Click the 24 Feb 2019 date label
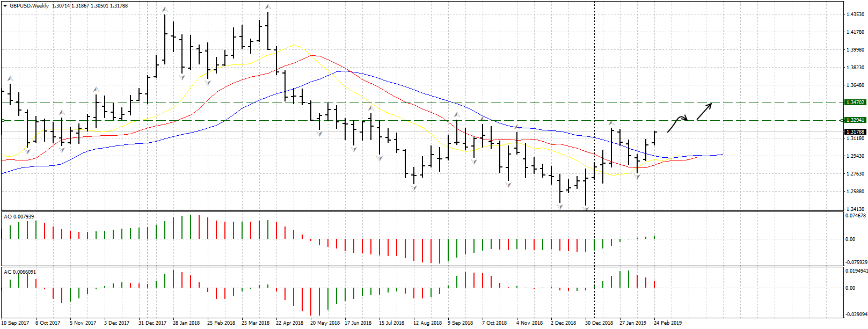The image size is (868, 329). click(668, 323)
